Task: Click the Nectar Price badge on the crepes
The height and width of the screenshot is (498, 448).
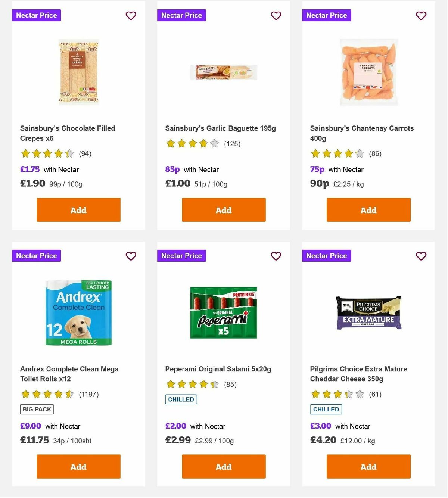Action: pyautogui.click(x=36, y=15)
